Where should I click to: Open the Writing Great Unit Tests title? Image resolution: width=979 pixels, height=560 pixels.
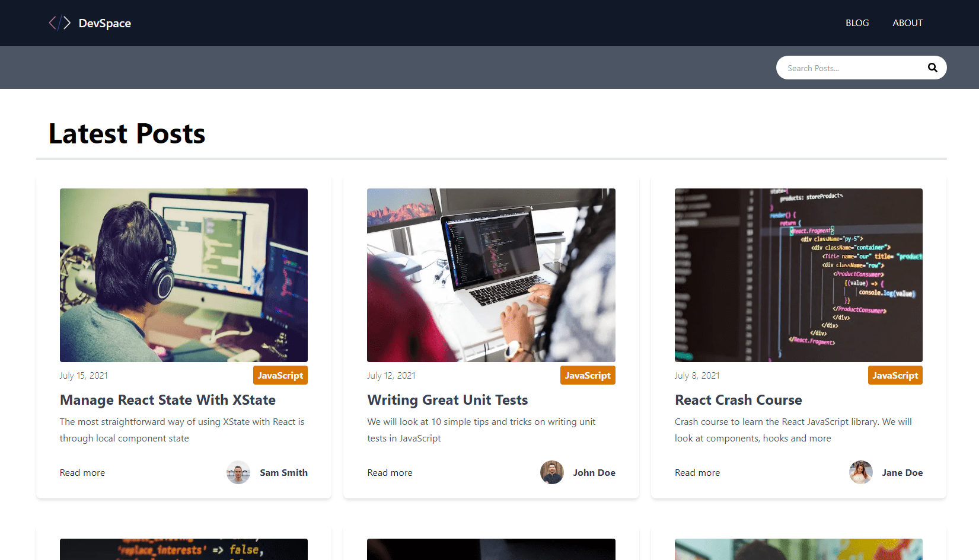coord(448,400)
